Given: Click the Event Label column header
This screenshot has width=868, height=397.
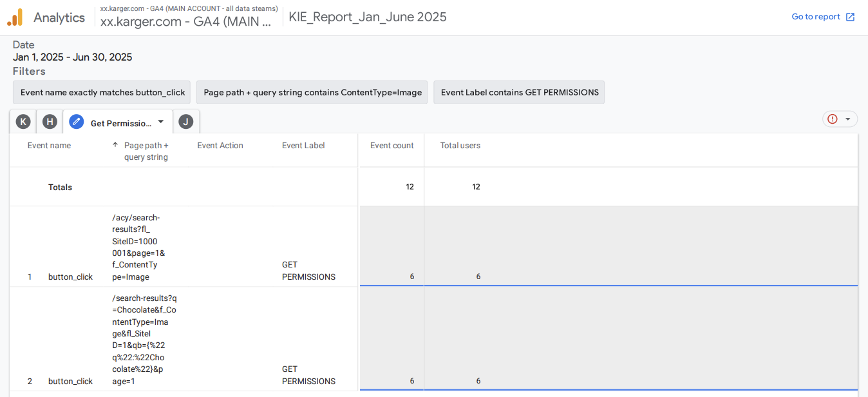Looking at the screenshot, I should coord(303,146).
